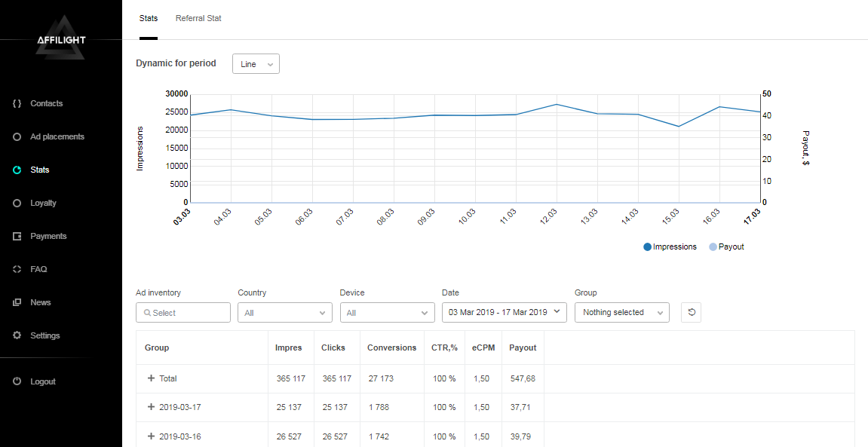Open the News sidebar icon
The image size is (868, 447).
17,302
